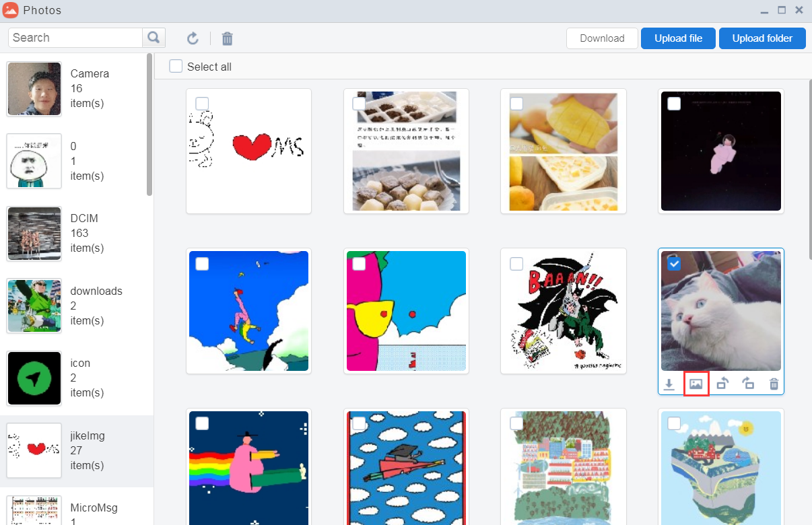Image resolution: width=812 pixels, height=525 pixels.
Task: Delete the cat photo via trash icon
Action: pyautogui.click(x=774, y=384)
